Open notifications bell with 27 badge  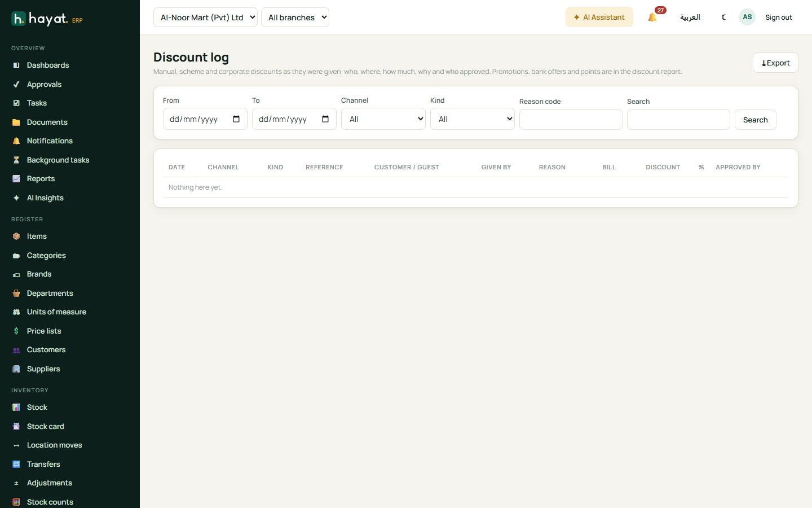click(653, 17)
